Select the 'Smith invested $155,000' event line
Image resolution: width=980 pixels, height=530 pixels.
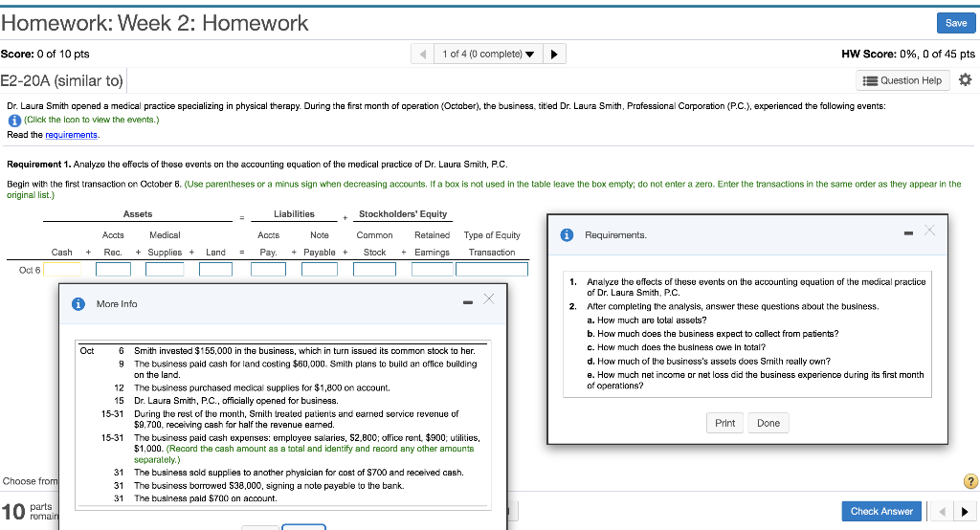click(x=304, y=351)
